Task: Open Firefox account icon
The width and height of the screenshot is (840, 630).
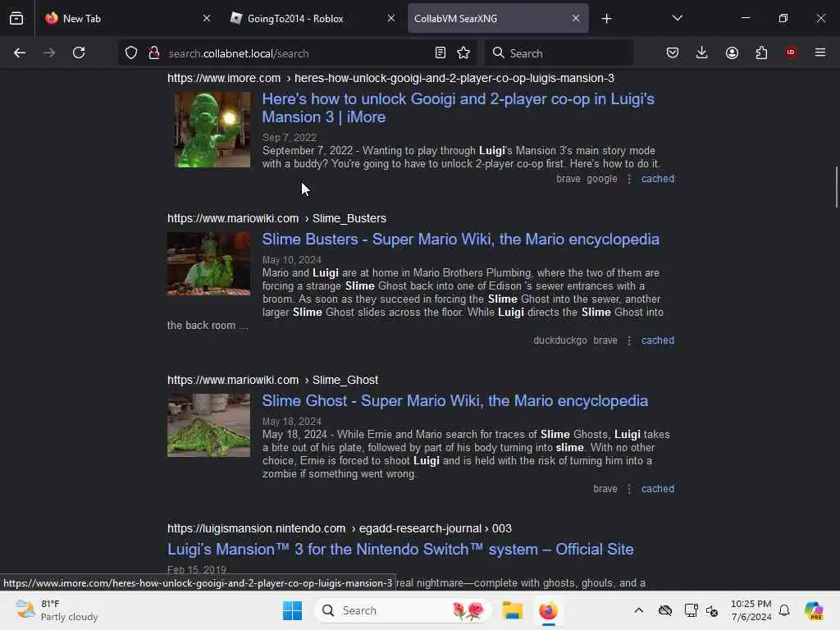Action: tap(732, 52)
